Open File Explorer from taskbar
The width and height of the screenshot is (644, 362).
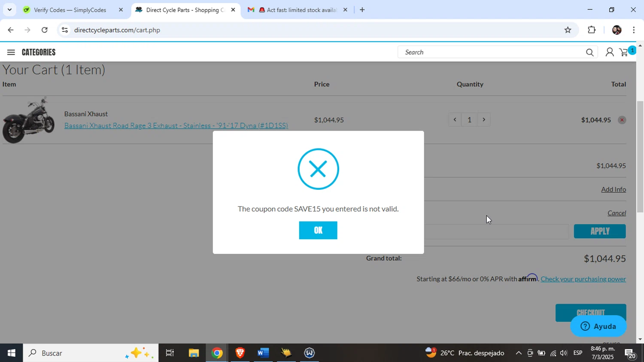click(194, 353)
